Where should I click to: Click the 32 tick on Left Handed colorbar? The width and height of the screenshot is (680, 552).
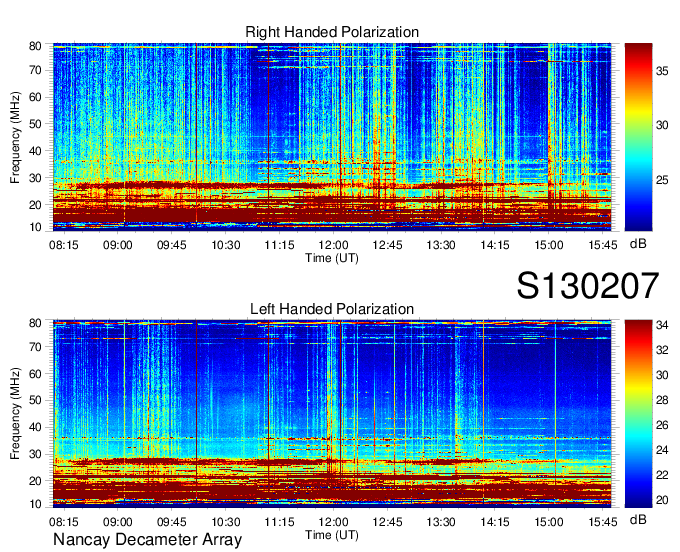coord(662,350)
